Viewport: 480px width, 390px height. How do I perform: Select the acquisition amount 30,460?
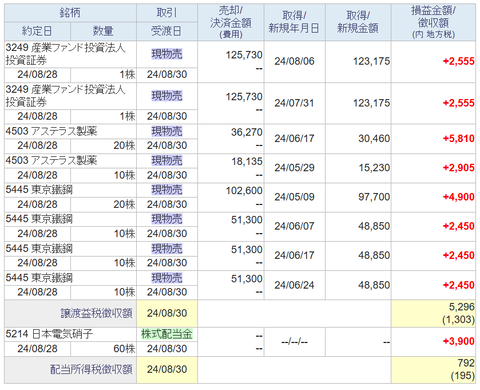[374, 138]
